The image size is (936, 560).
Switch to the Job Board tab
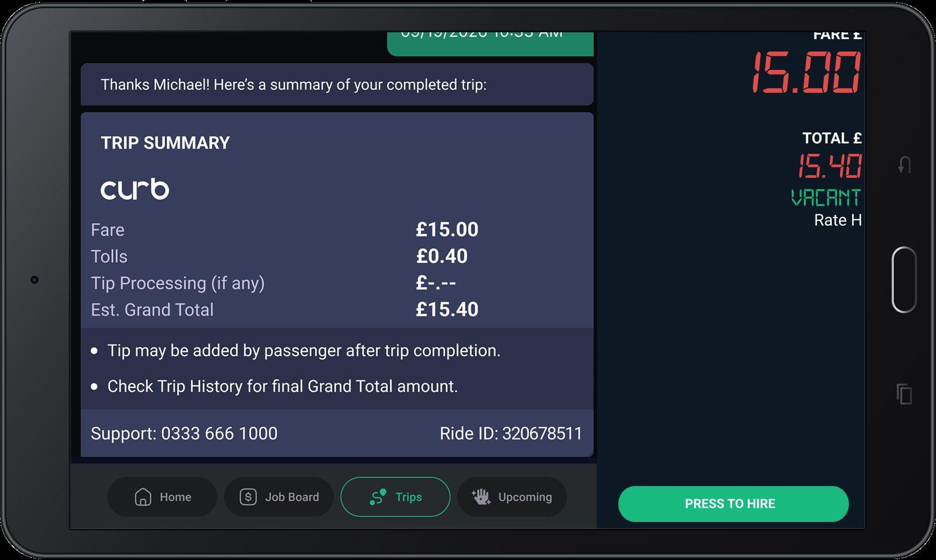(291, 497)
